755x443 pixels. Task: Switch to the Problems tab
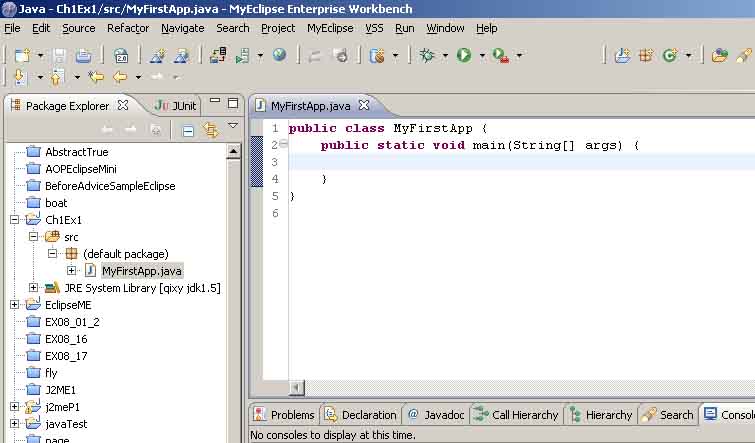(x=285, y=415)
